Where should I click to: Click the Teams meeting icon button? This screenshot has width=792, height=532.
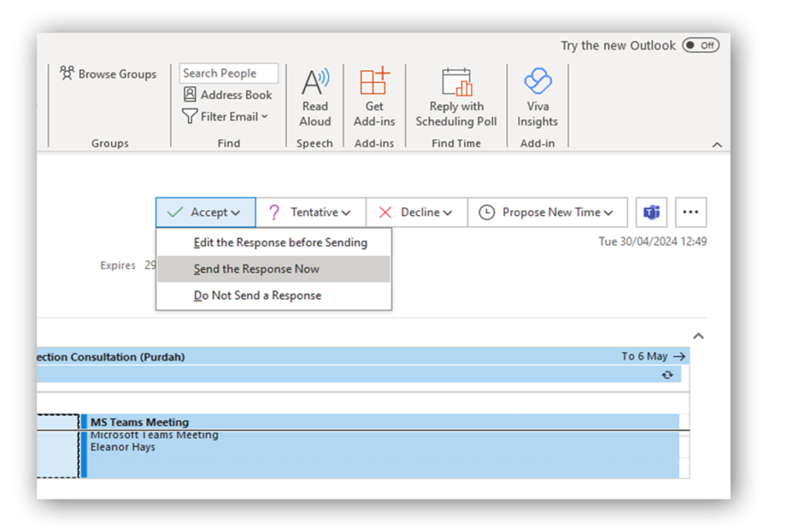[651, 212]
